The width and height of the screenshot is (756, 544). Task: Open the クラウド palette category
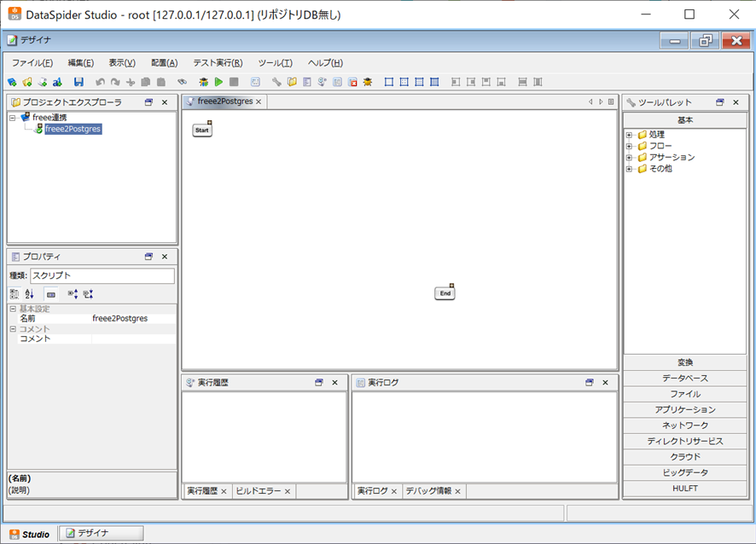685,457
